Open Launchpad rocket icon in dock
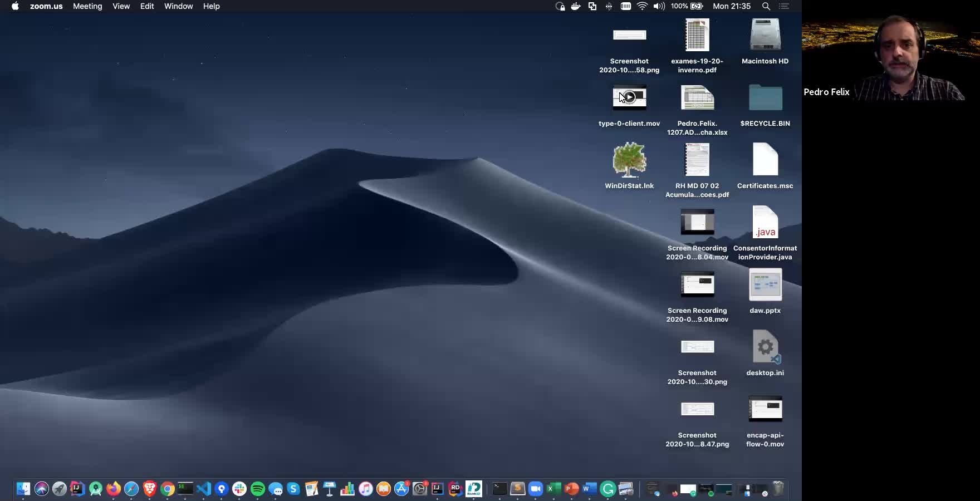Screen dimensions: 980x501 (60, 489)
